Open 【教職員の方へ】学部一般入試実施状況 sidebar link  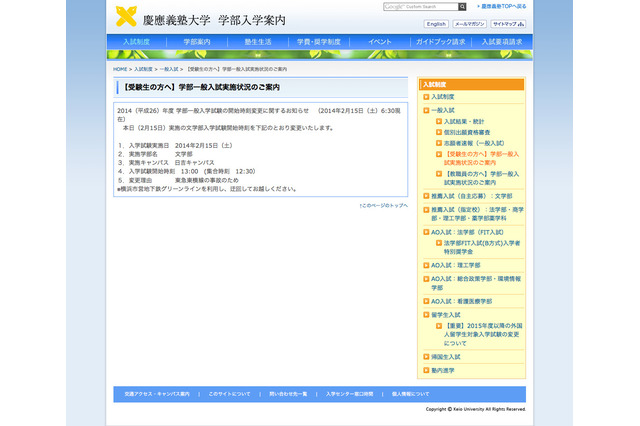[x=482, y=178]
